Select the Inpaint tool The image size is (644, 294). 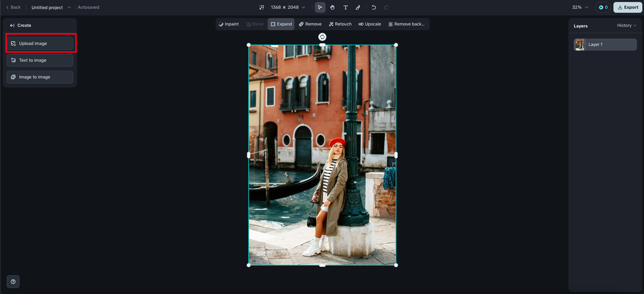229,24
